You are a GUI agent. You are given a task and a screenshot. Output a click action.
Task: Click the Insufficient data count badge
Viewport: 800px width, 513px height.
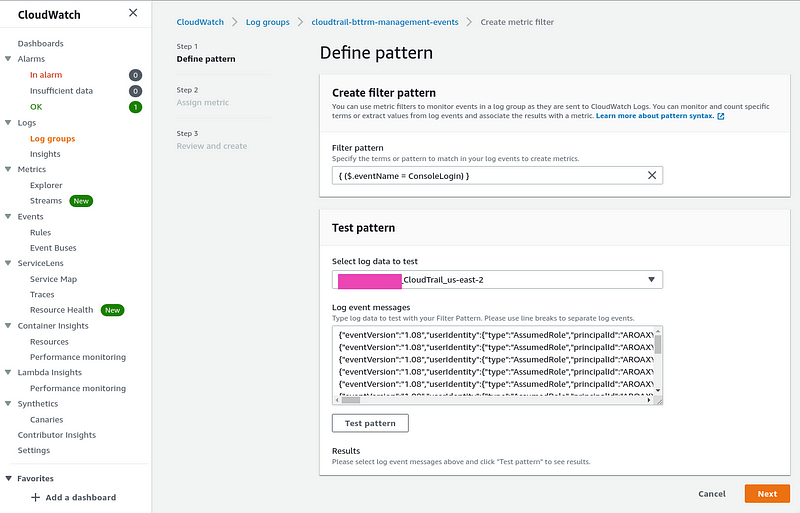pos(135,91)
